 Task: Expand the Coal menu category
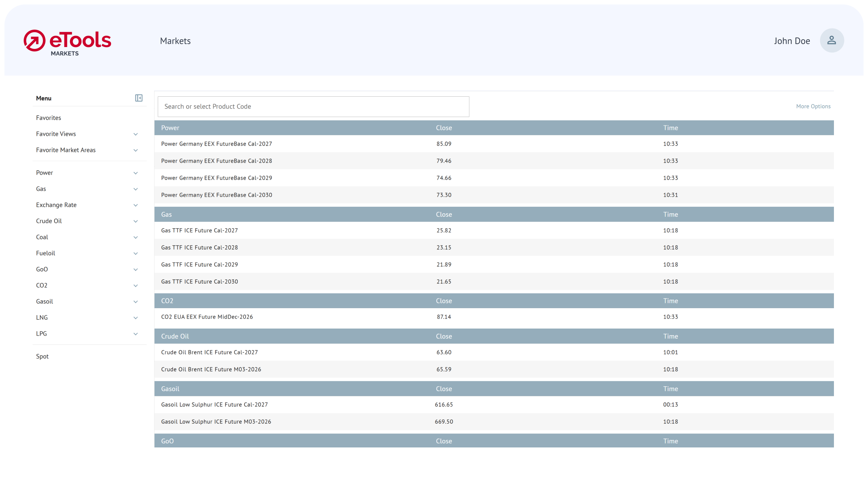[136, 237]
